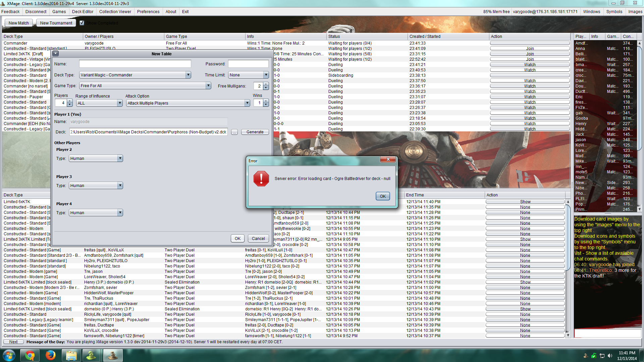Close the Error dialog with X

coord(388,160)
